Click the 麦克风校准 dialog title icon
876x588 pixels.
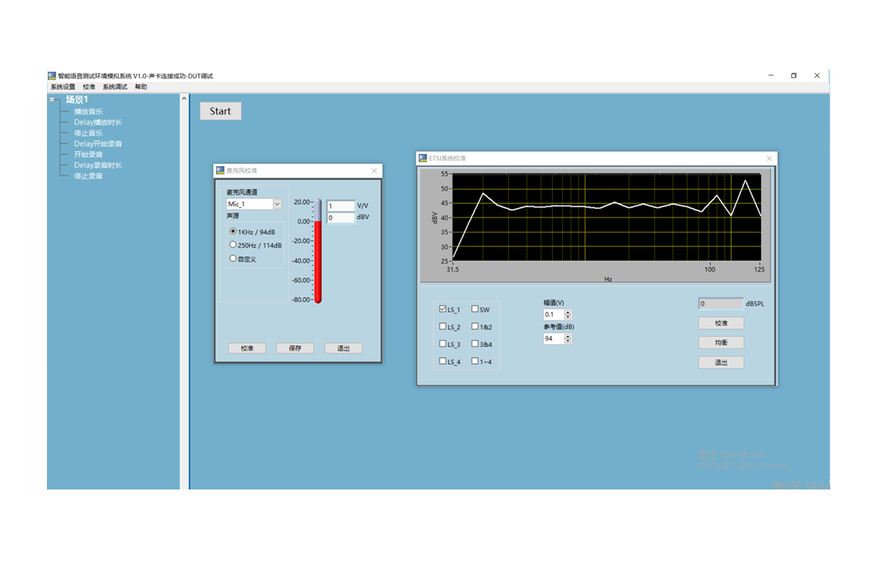coord(221,170)
